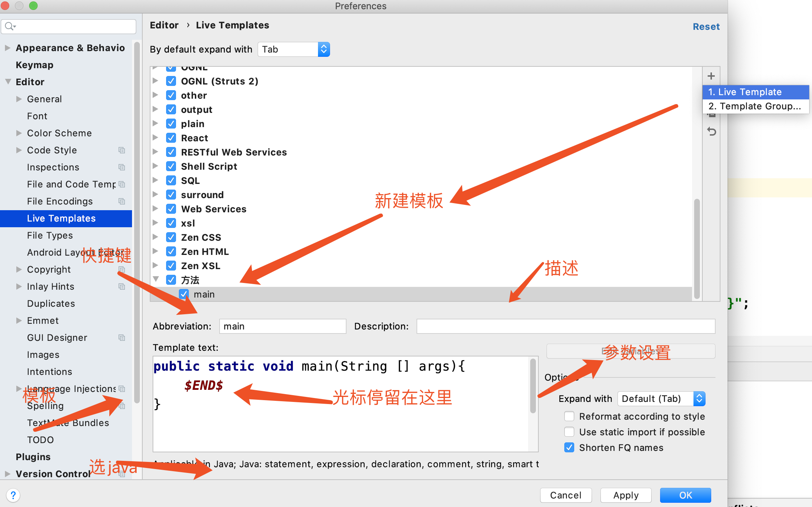This screenshot has width=812, height=507.
Task: Click the copy settings icon next to Inlay Hints
Action: pos(121,287)
